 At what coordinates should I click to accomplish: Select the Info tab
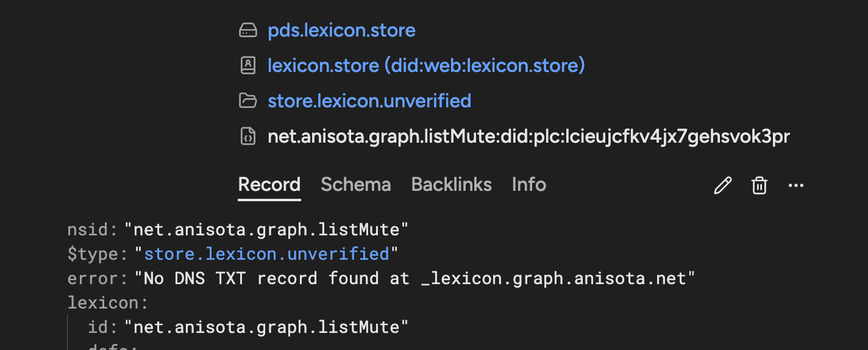point(528,185)
